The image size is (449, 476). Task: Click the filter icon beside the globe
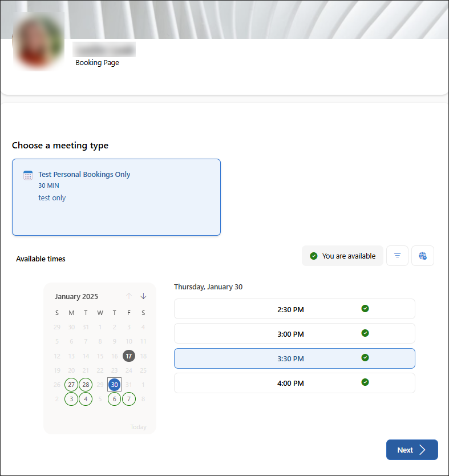pos(397,256)
